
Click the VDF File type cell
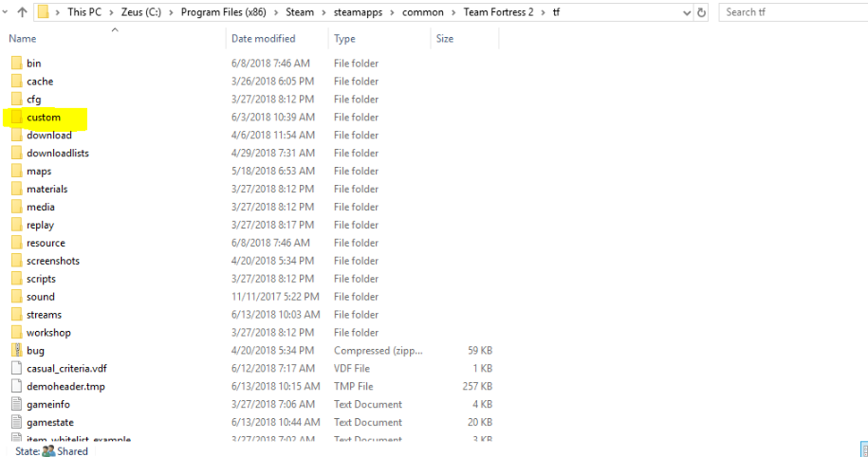(352, 369)
